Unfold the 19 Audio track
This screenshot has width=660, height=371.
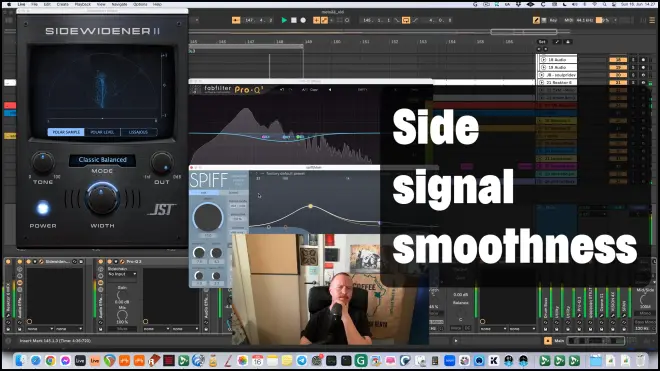pyautogui.click(x=543, y=67)
